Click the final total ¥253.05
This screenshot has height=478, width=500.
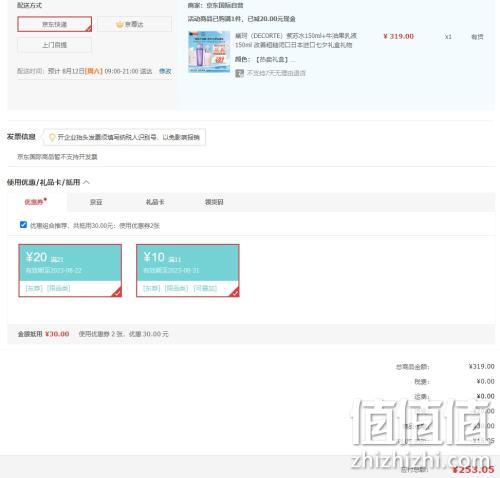tap(473, 470)
